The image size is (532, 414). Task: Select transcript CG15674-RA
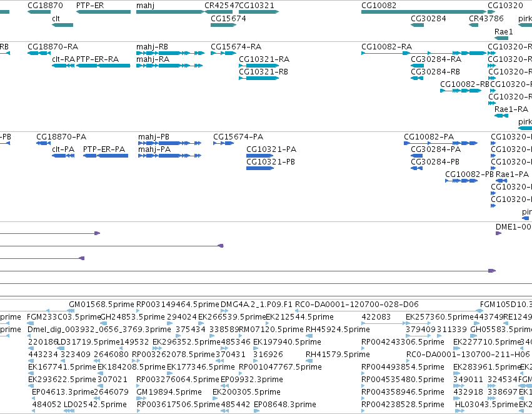click(x=224, y=53)
